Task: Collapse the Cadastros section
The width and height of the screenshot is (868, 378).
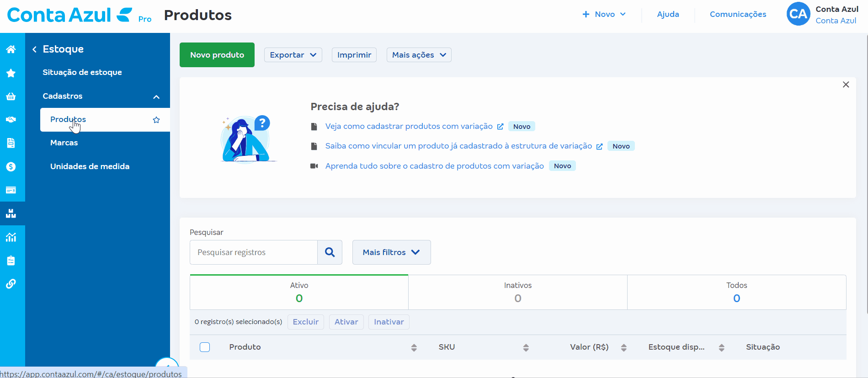Action: (x=156, y=96)
